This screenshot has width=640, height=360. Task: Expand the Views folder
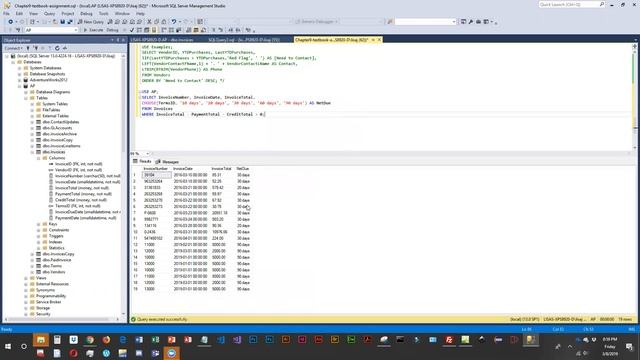pyautogui.click(x=26, y=278)
